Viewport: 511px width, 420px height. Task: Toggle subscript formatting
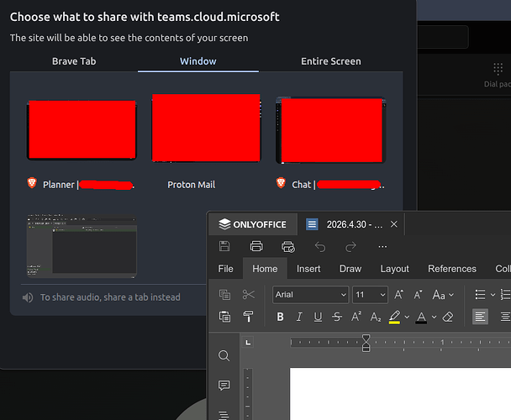click(376, 317)
